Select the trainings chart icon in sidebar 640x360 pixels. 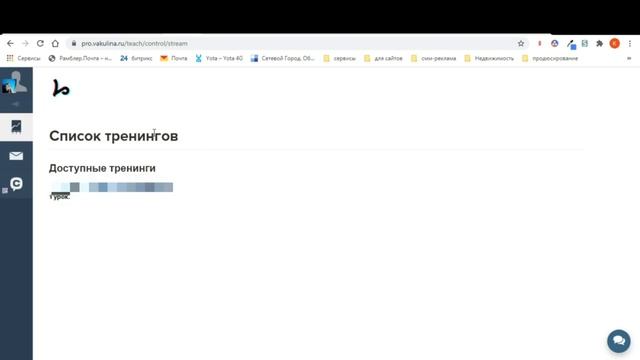tap(16, 127)
